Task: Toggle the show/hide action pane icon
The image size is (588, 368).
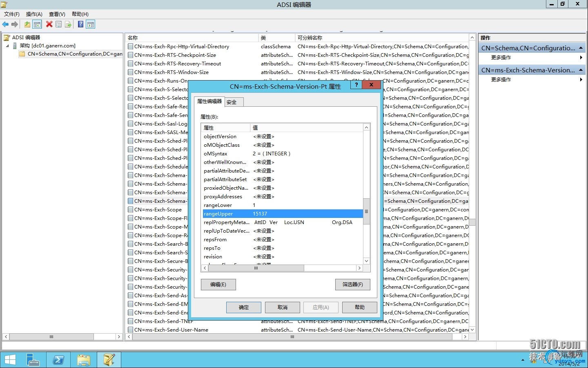Action: [91, 25]
